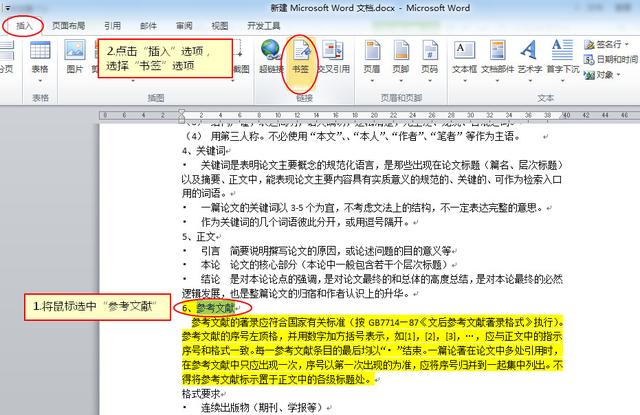Expand the 文本框 dropdown arrow

tap(464, 80)
